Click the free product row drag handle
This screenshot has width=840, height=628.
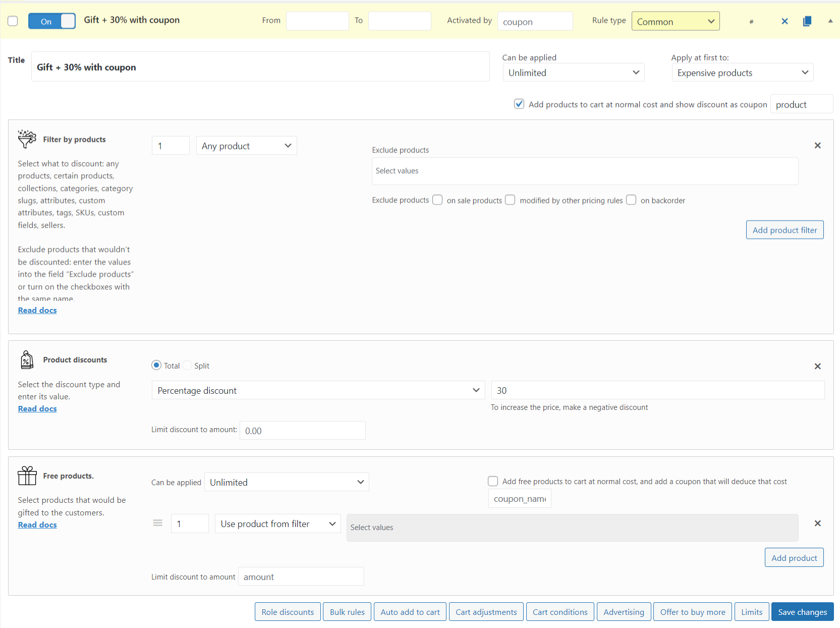(158, 523)
